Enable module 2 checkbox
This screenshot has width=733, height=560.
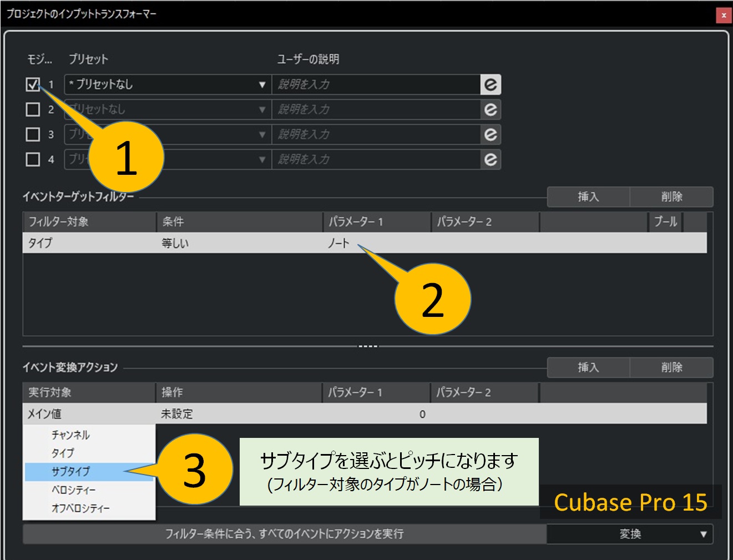33,109
